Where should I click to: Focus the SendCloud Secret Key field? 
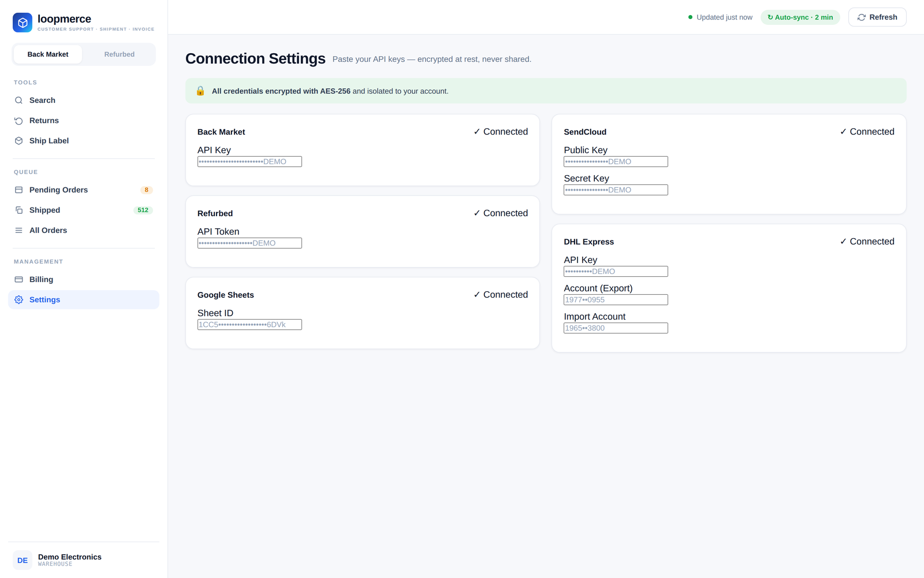616,190
